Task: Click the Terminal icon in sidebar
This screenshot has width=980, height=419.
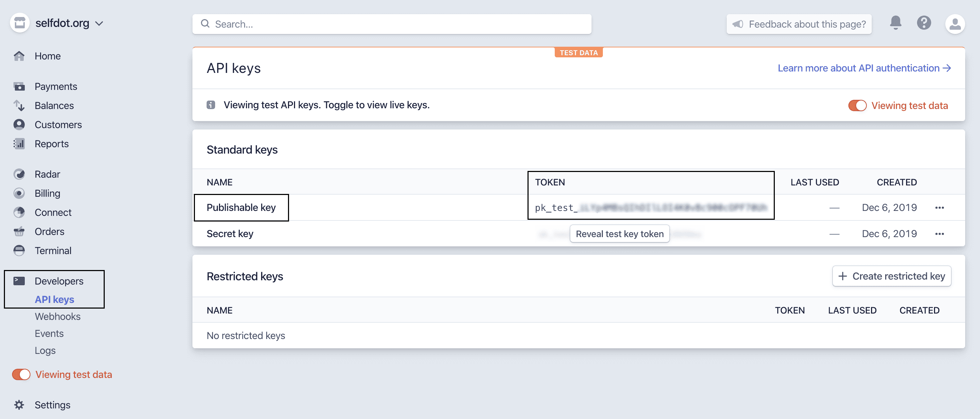Action: pos(19,251)
